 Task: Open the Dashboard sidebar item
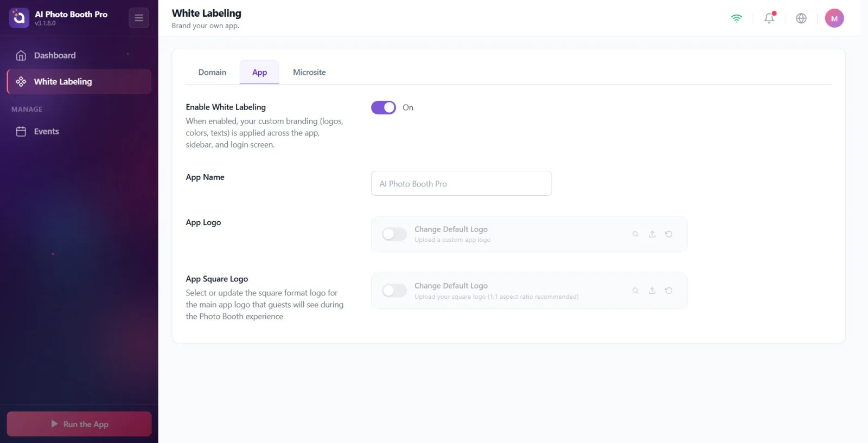coord(79,55)
